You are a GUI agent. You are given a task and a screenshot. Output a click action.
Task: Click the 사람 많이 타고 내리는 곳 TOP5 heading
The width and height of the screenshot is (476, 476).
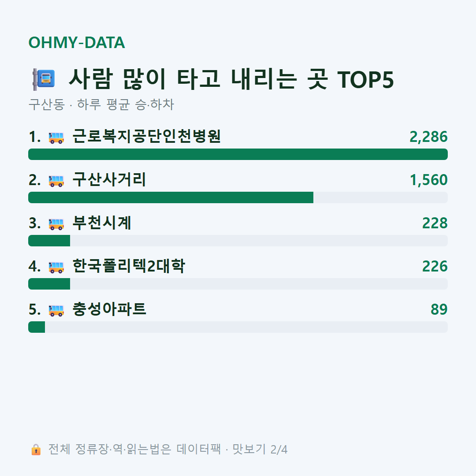coord(231,79)
